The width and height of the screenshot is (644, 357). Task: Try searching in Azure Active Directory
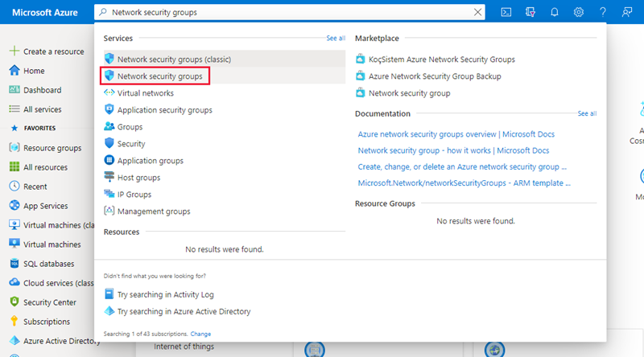[x=184, y=311]
